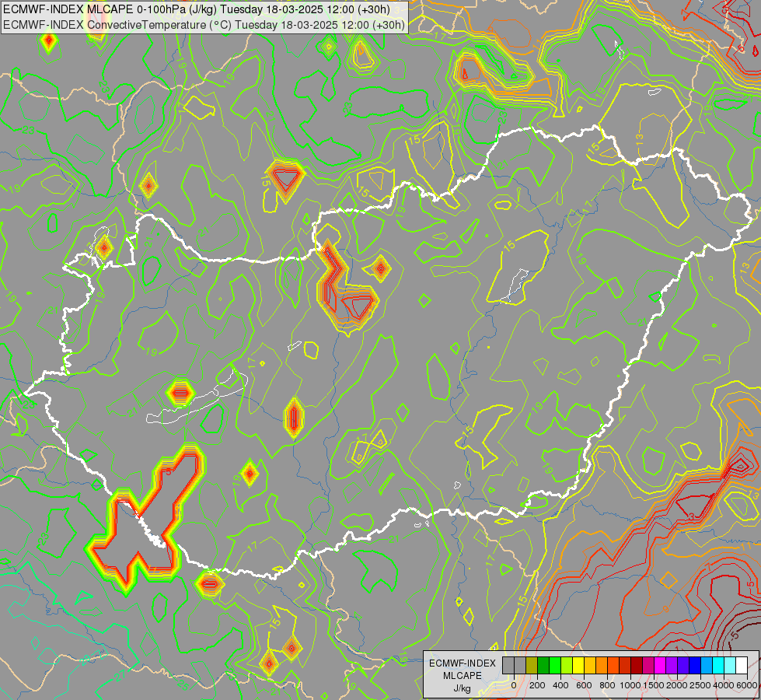Image resolution: width=761 pixels, height=700 pixels.
Task: Select the bright magenta legend swatch
Action: coord(661,665)
